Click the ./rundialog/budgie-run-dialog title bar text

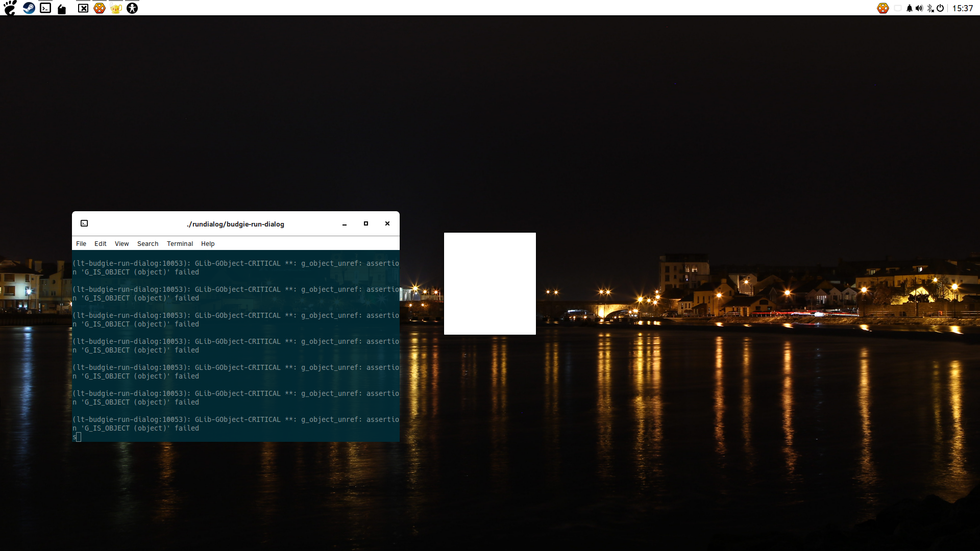click(x=235, y=224)
